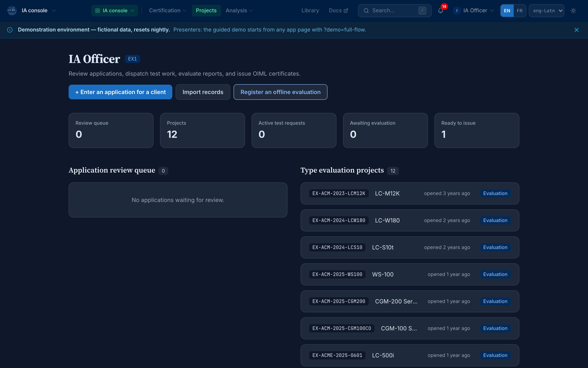Screen dimensions: 588x368
Task: Expand the IA console chevron beside the logo
Action: point(54,11)
